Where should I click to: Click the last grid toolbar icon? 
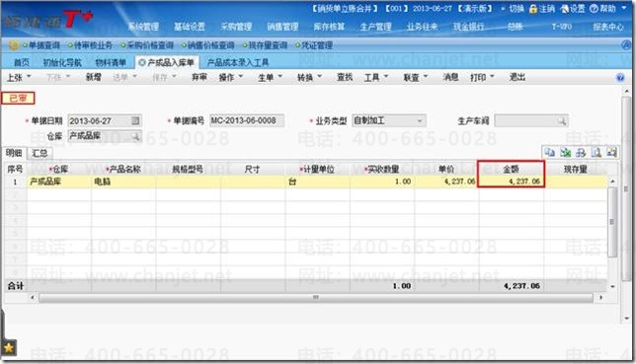point(611,152)
